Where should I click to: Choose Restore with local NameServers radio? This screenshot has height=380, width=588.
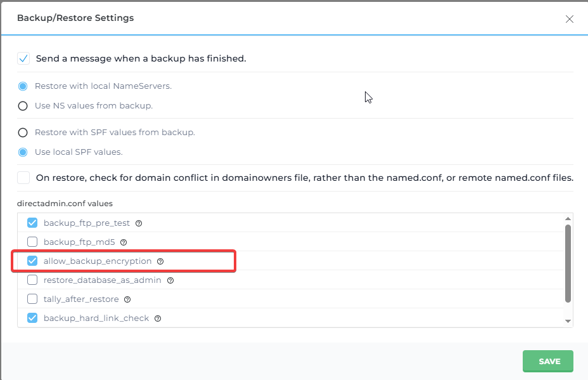[23, 86]
